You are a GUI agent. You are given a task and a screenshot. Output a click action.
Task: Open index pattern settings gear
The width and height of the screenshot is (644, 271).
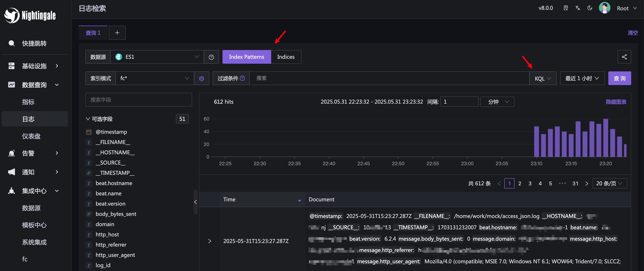coord(202,78)
